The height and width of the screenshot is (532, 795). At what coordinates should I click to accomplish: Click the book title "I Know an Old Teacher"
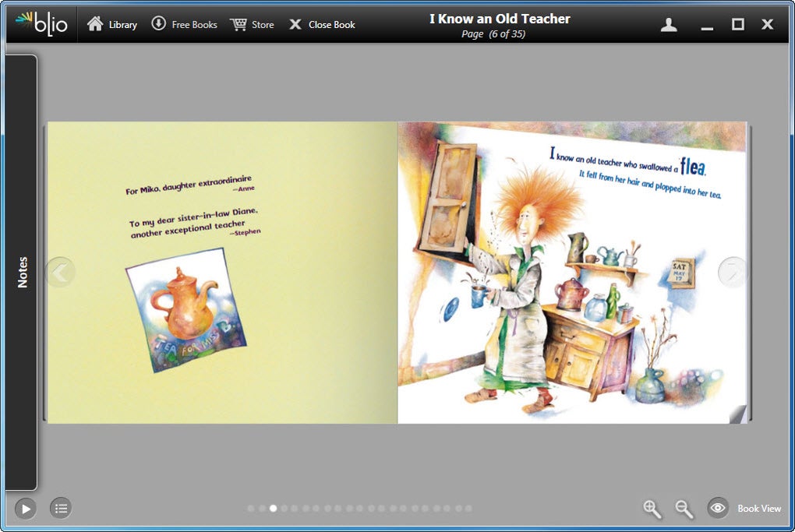500,19
